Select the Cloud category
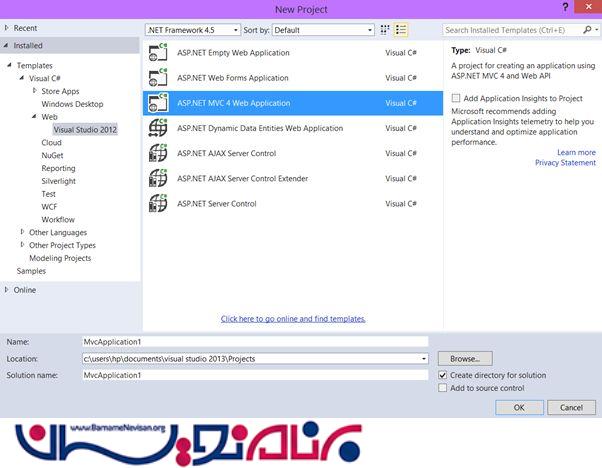 click(51, 142)
